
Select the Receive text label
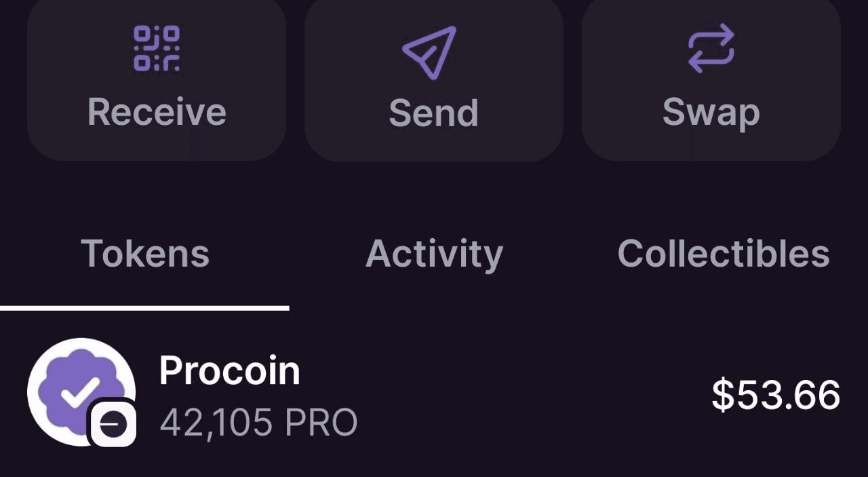(x=157, y=112)
